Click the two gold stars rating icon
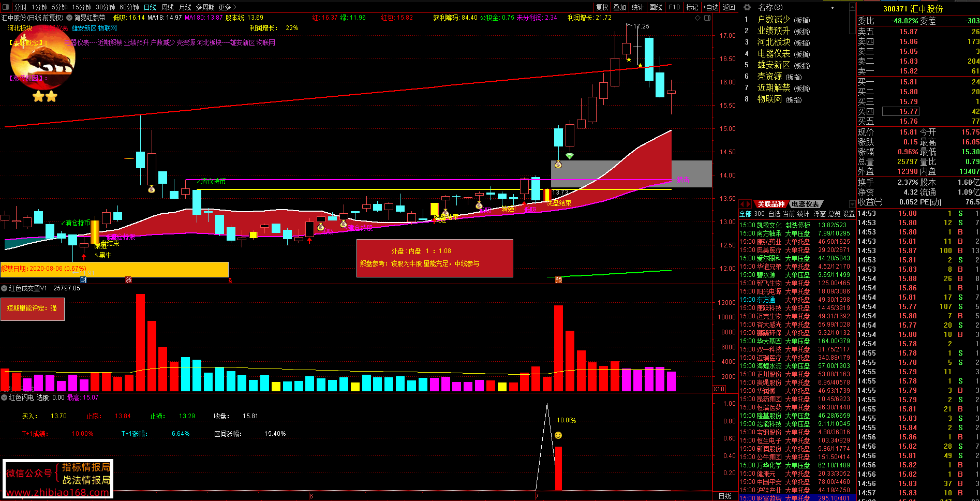Screen dimensions: 980x501 [x=44, y=96]
